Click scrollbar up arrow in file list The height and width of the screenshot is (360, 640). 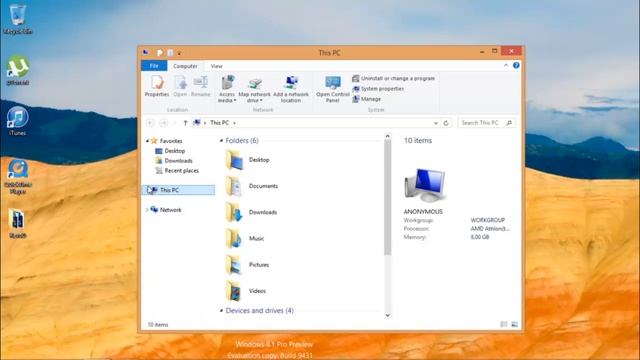387,136
